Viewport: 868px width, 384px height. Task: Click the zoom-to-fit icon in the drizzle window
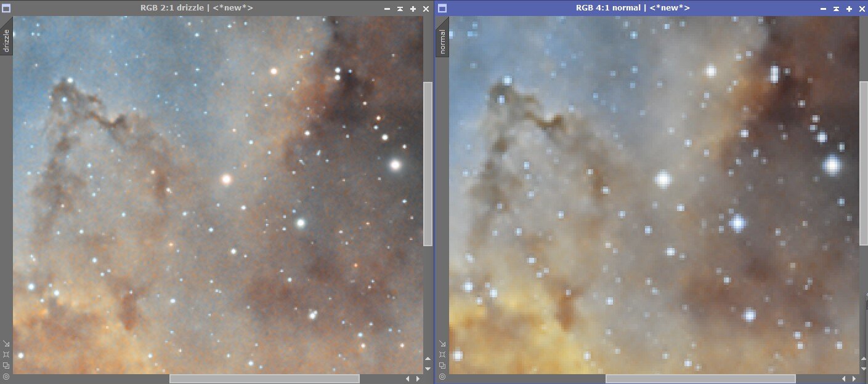[x=6, y=354]
